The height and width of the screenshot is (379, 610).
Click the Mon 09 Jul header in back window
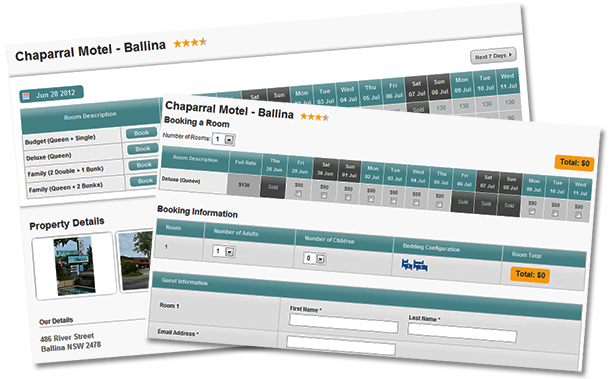coord(462,85)
